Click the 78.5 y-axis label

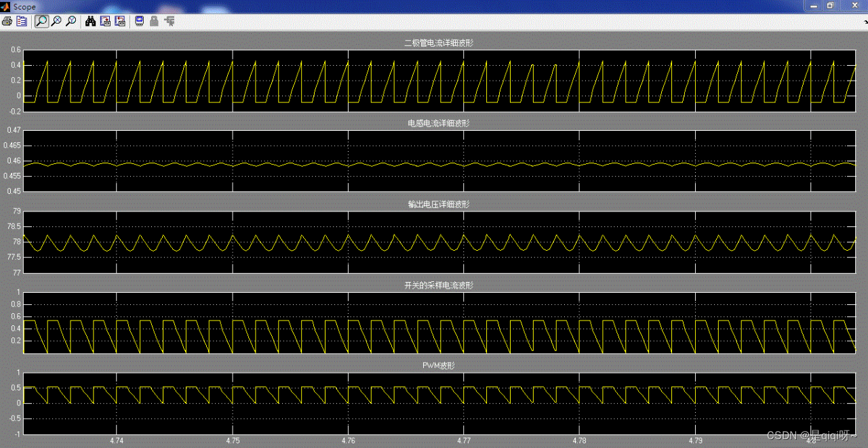point(14,226)
